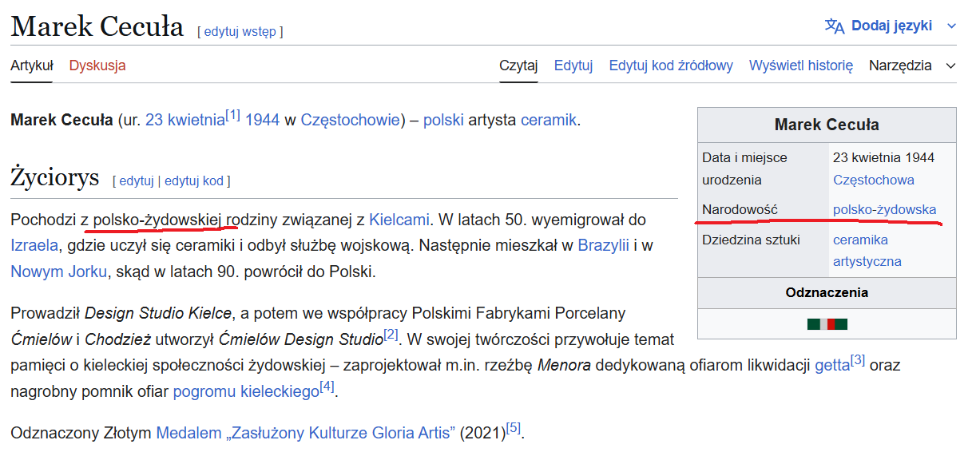
Task: Select the Czytaj tab
Action: click(x=518, y=65)
